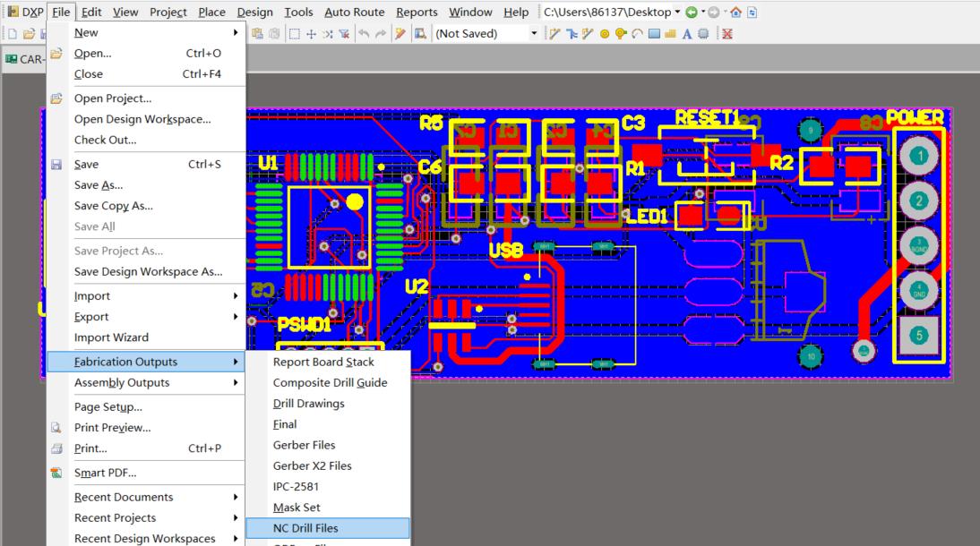The height and width of the screenshot is (546, 980).
Task: Open the (Not Saved) view dropdown
Action: pyautogui.click(x=534, y=34)
